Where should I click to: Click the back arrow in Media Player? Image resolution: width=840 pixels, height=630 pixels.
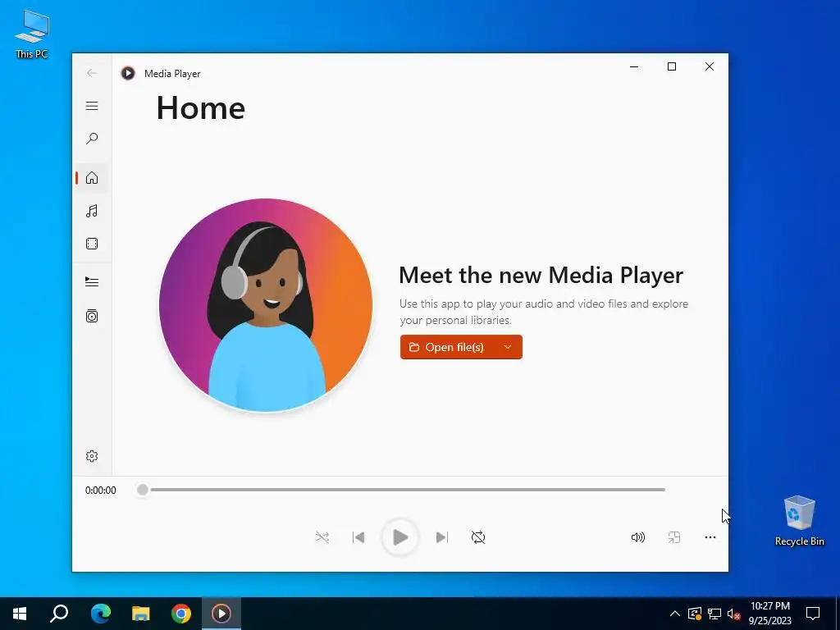click(92, 73)
